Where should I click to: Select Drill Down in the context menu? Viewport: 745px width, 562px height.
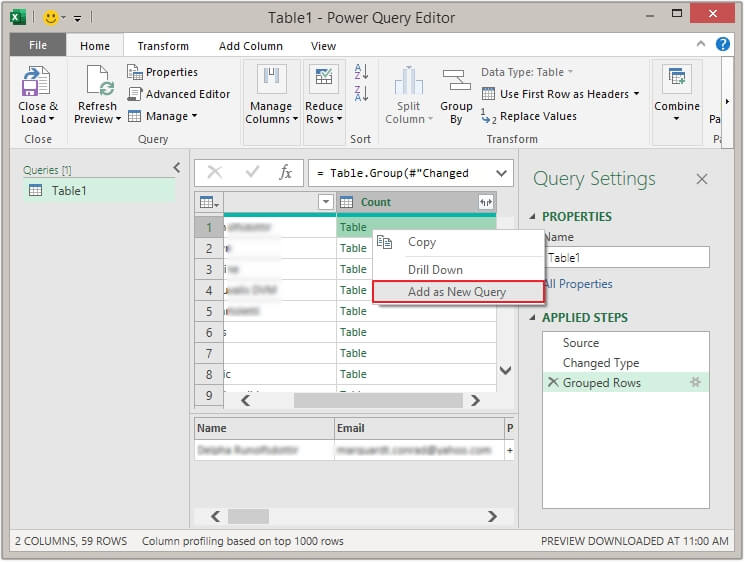[435, 270]
